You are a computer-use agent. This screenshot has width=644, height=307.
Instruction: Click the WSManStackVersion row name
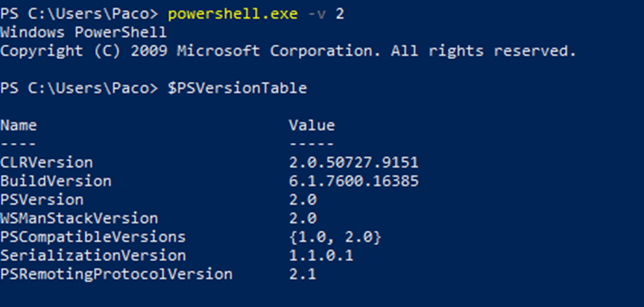(x=79, y=218)
